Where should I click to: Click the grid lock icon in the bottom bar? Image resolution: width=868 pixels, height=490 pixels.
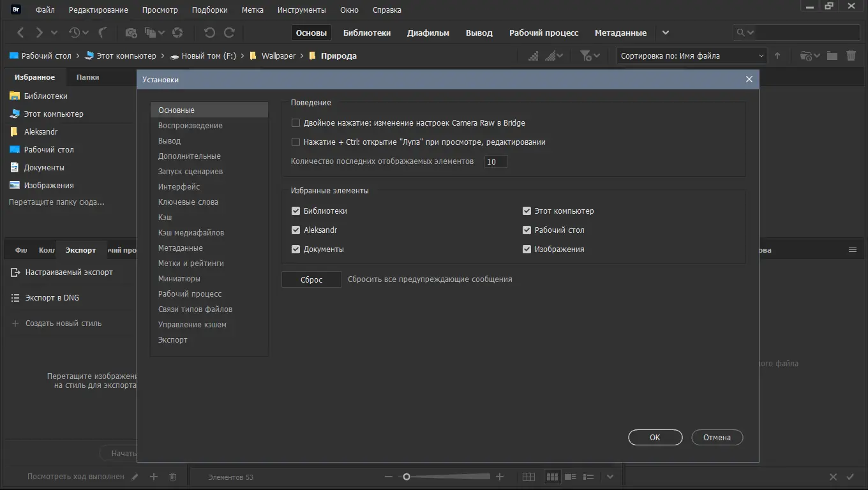528,477
